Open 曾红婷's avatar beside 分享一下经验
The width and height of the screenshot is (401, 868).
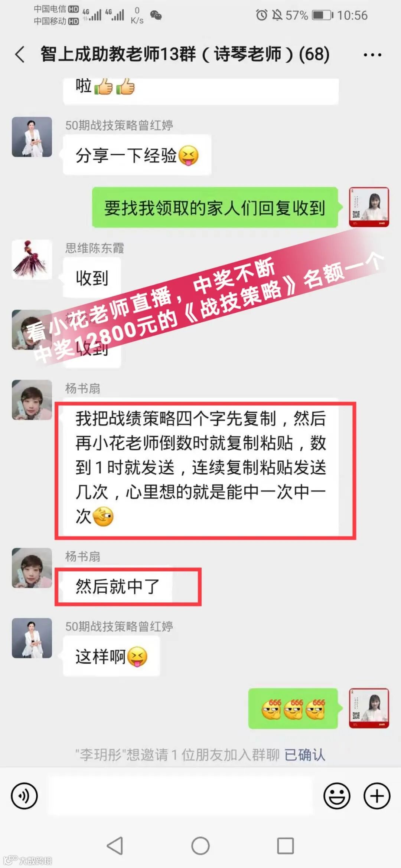(32, 137)
